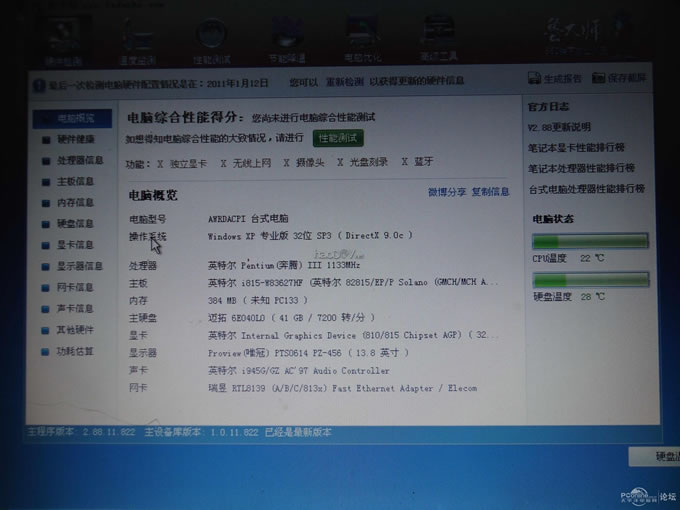Open the 温度监测 temperature monitor section
The image size is (680, 510).
[x=138, y=42]
